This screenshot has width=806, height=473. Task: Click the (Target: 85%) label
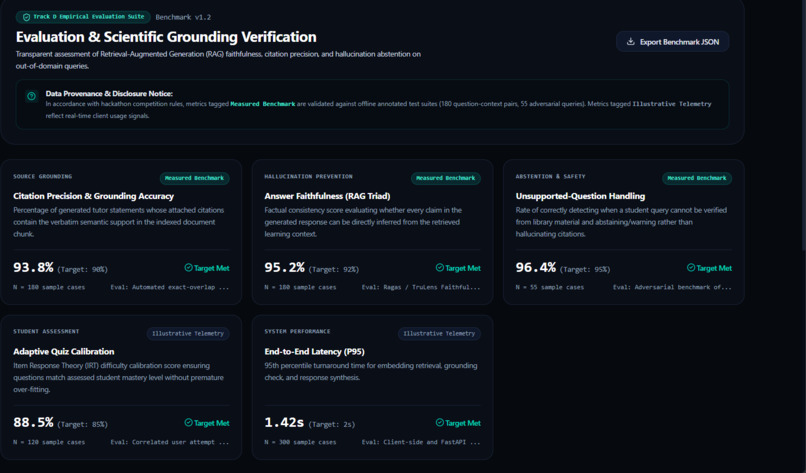tap(83, 425)
